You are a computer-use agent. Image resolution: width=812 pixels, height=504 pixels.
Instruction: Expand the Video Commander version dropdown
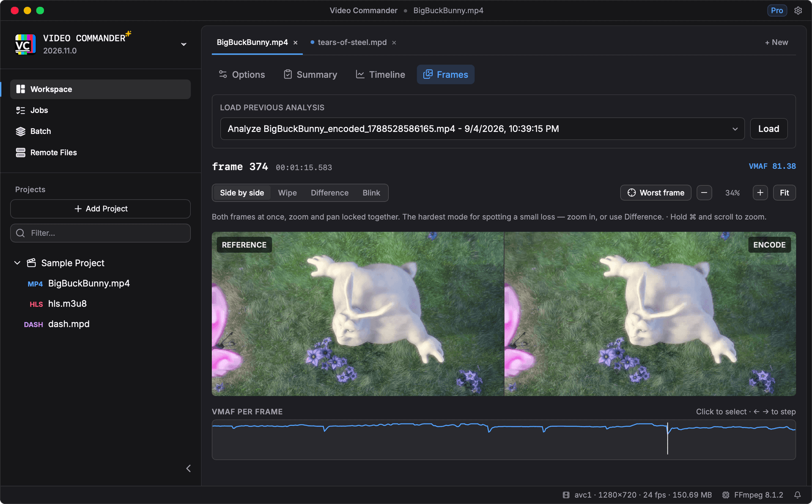pyautogui.click(x=184, y=44)
